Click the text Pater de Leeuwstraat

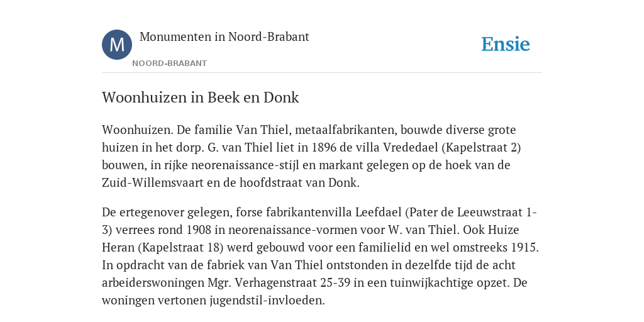click(466, 213)
